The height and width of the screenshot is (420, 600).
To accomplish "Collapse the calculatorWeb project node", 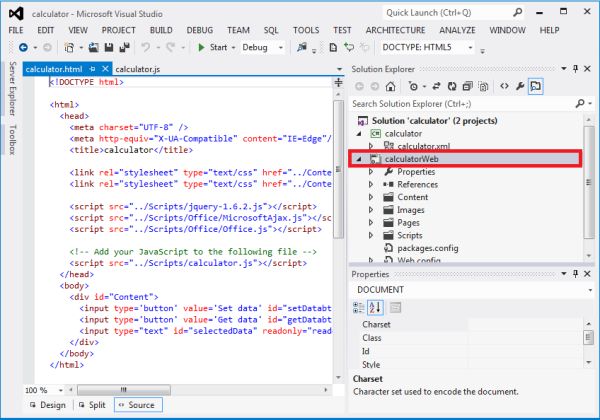I will click(358, 159).
